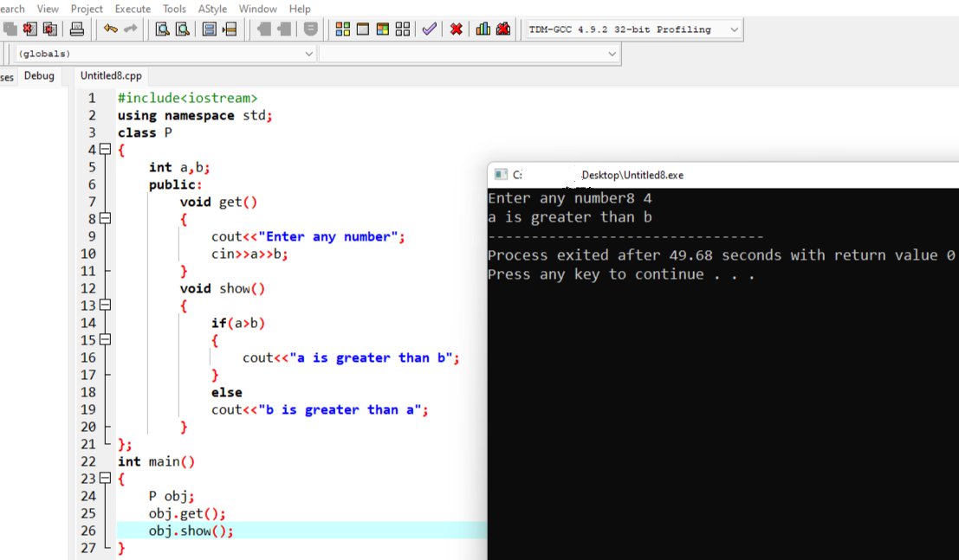This screenshot has height=560, width=959.
Task: Start debugging with the checkmark icon
Action: coord(430,29)
